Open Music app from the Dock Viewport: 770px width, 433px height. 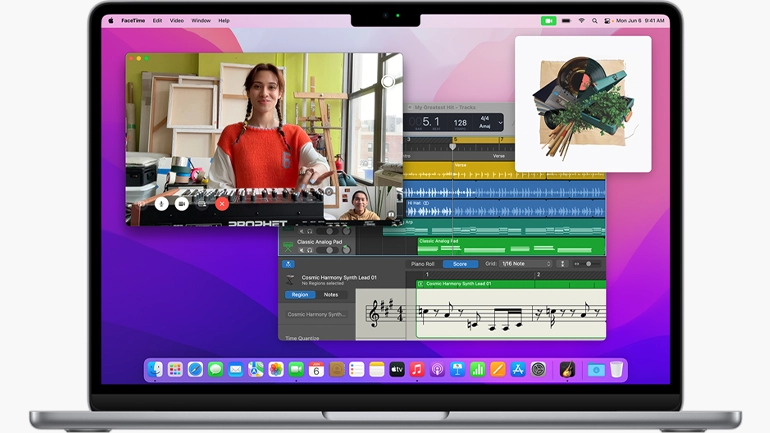[417, 369]
